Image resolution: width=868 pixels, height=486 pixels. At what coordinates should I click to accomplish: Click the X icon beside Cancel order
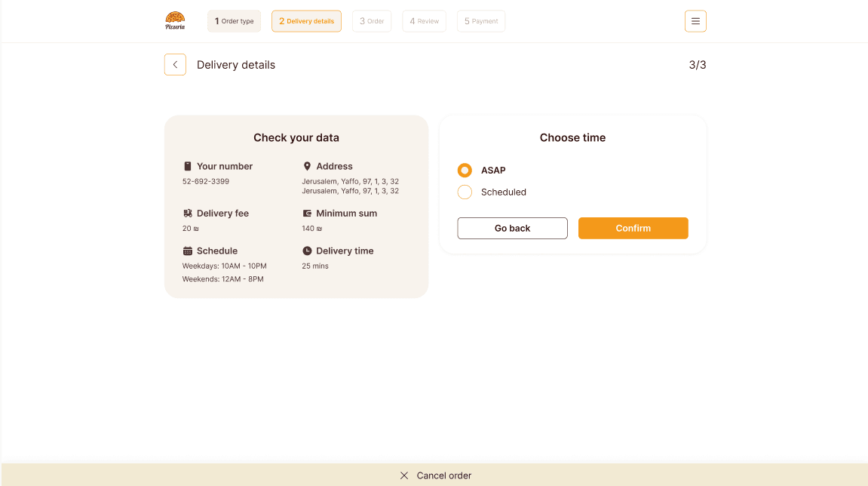tap(404, 475)
